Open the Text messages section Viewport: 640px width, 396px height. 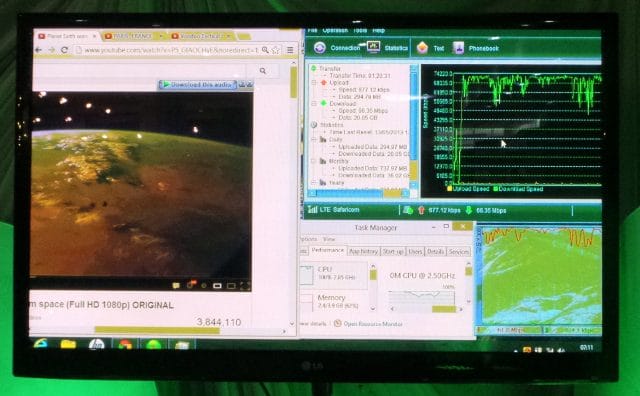click(430, 48)
